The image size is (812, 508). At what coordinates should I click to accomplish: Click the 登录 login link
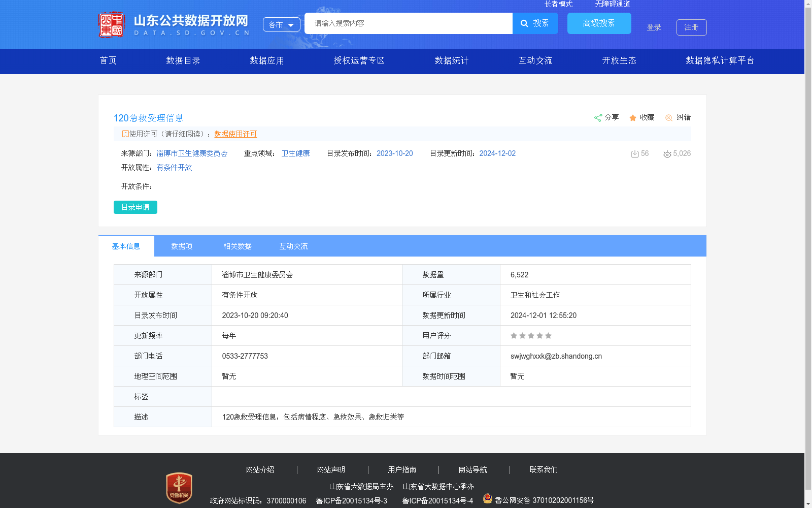click(x=654, y=27)
